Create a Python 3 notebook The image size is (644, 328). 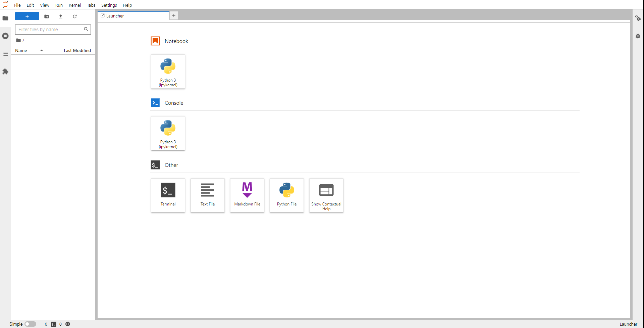(x=168, y=72)
